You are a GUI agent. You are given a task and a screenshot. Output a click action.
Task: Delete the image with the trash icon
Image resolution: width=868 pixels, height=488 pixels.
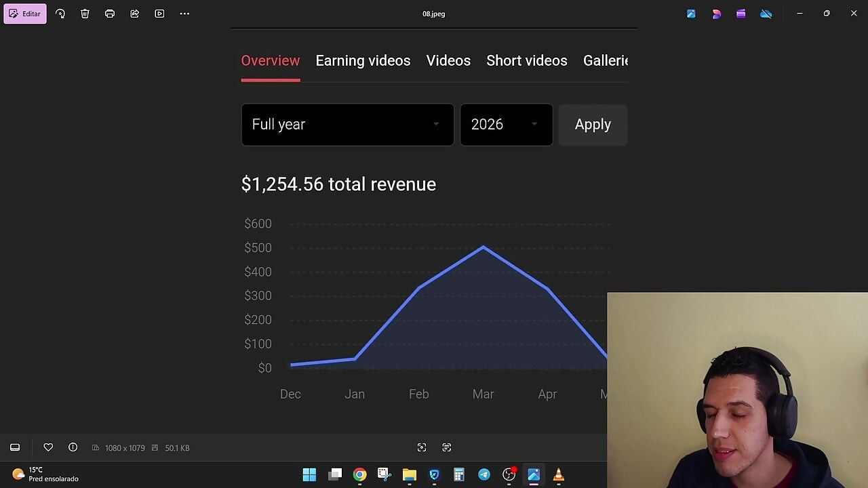tap(85, 14)
